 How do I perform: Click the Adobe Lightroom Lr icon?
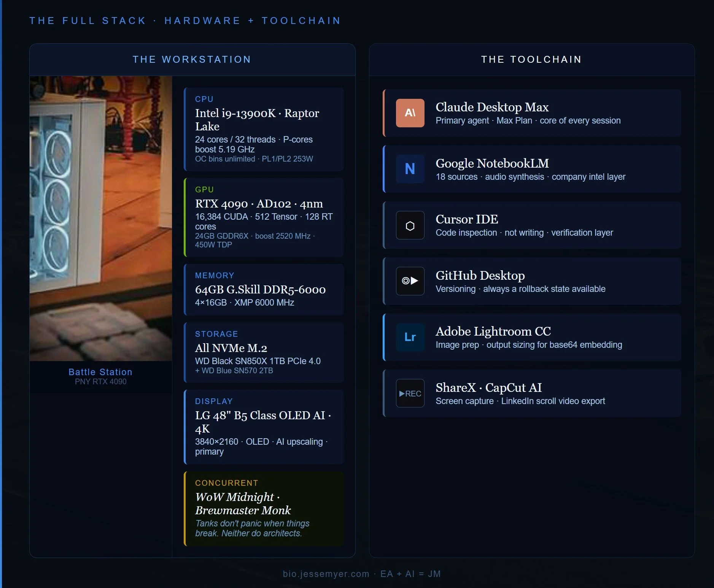pyautogui.click(x=410, y=337)
